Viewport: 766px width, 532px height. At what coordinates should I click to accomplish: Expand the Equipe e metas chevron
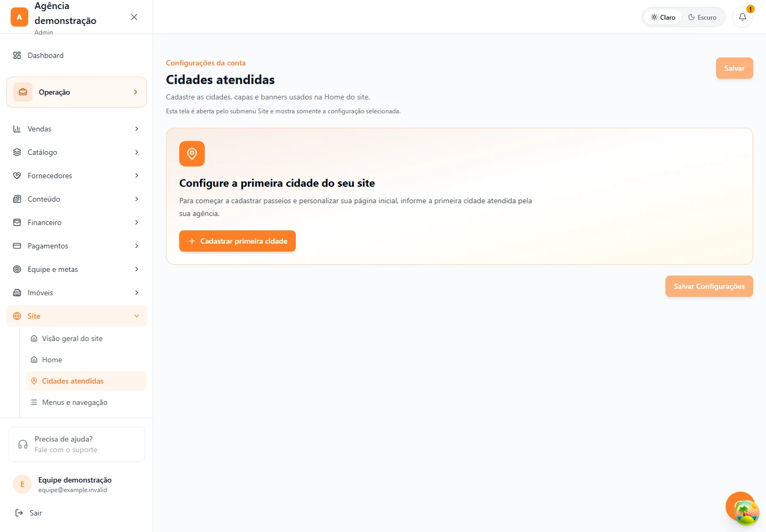point(137,269)
